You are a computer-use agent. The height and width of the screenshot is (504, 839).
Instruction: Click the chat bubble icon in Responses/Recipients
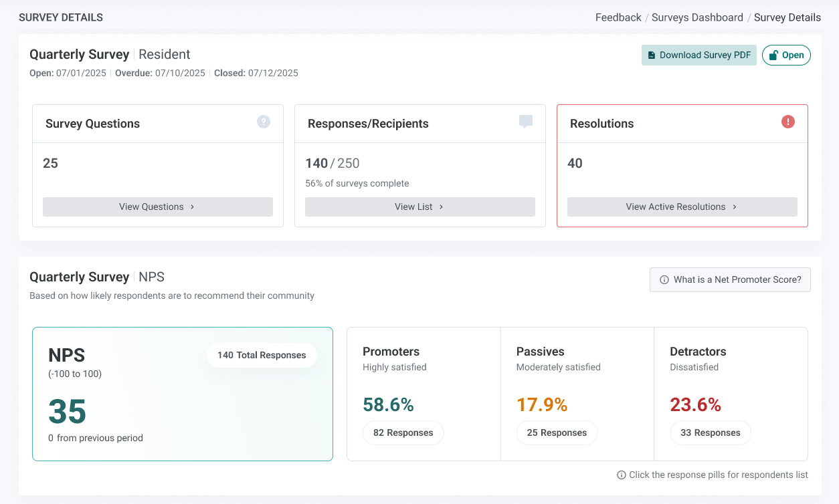(x=526, y=122)
